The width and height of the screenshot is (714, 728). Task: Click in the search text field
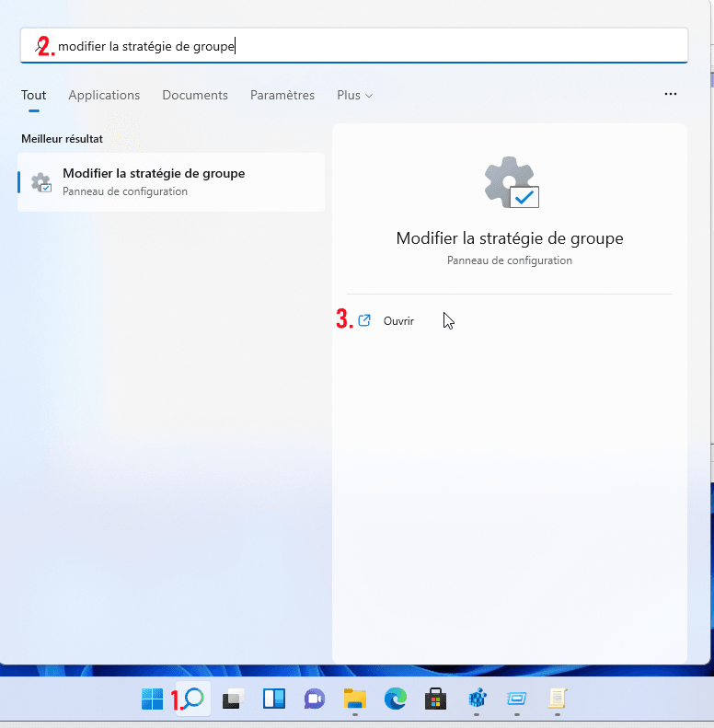353,45
